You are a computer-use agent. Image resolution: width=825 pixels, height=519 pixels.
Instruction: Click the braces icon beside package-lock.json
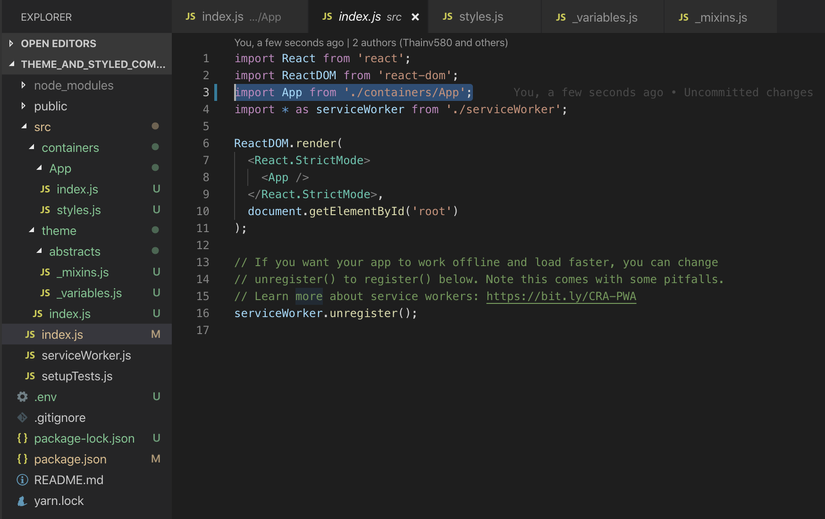click(22, 438)
